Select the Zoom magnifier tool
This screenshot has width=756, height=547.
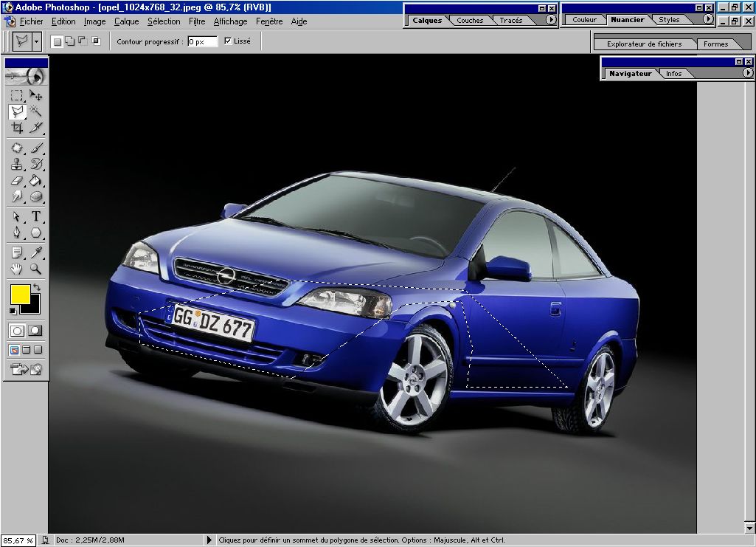(x=35, y=269)
